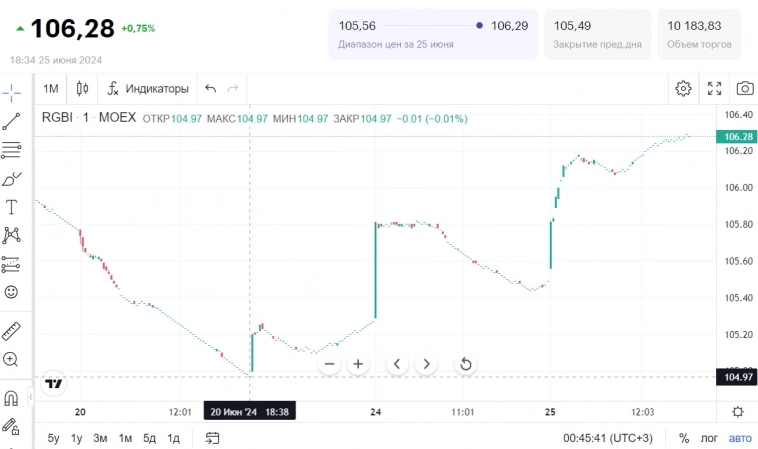Switch to the 3m time range

click(100, 438)
